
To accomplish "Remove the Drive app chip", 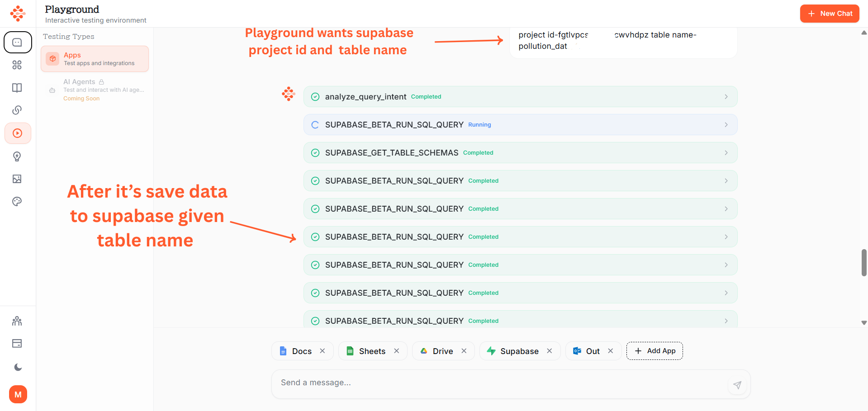I will pyautogui.click(x=464, y=351).
